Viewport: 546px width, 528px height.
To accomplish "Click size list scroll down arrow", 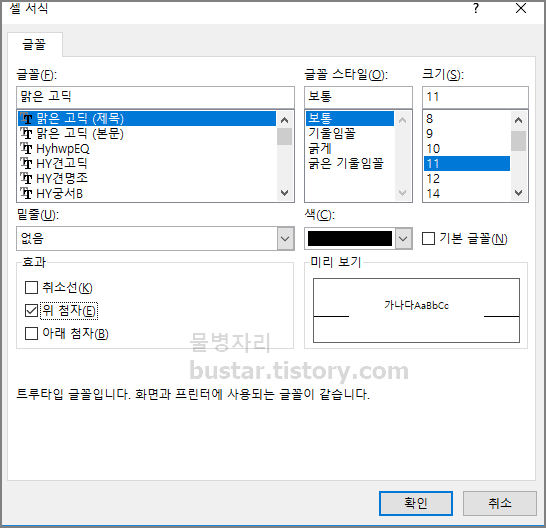I will (518, 193).
